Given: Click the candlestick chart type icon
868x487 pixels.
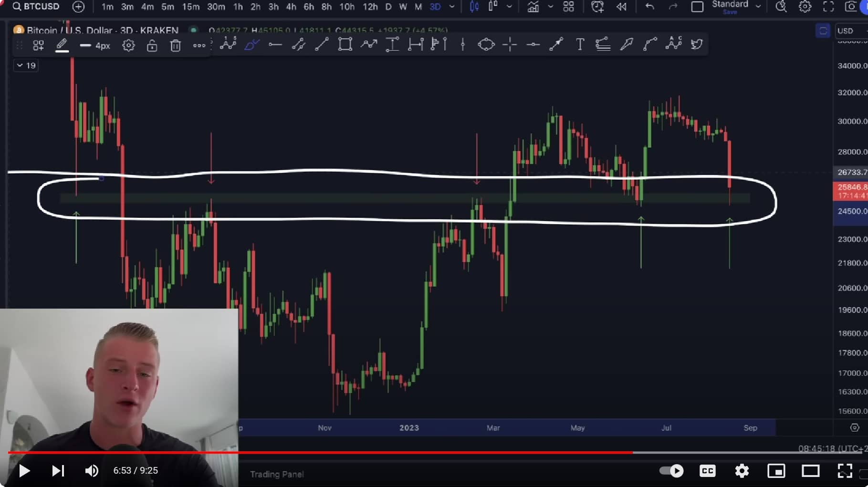Looking at the screenshot, I should click(x=474, y=7).
